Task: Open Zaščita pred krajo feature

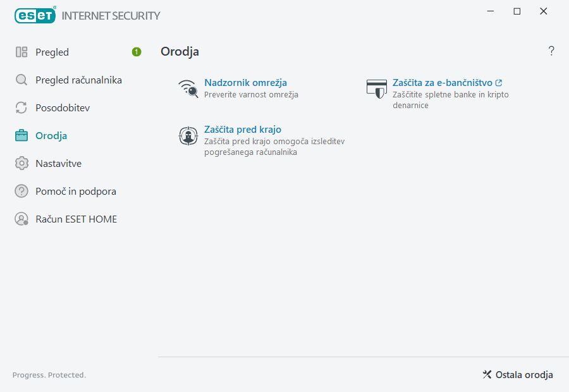Action: [242, 129]
